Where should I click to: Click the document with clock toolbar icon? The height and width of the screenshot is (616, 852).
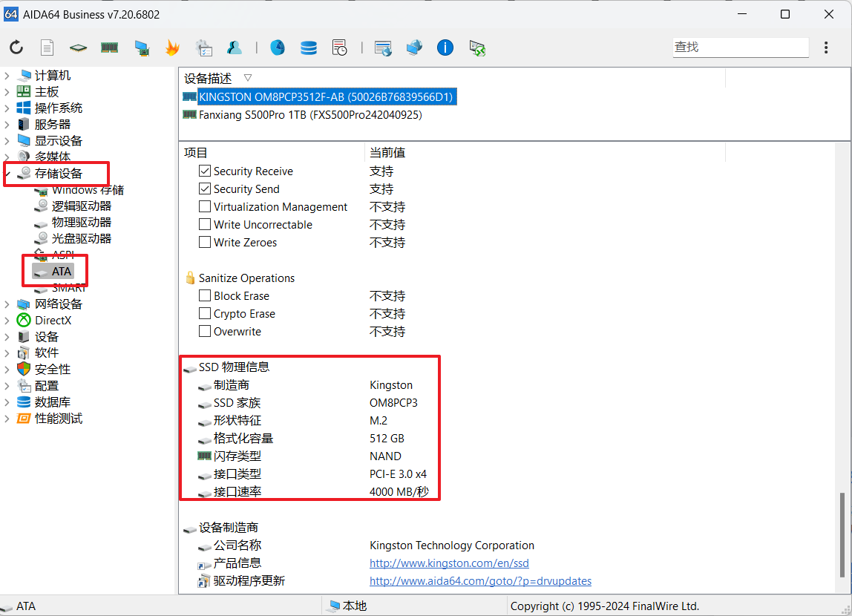pyautogui.click(x=340, y=47)
